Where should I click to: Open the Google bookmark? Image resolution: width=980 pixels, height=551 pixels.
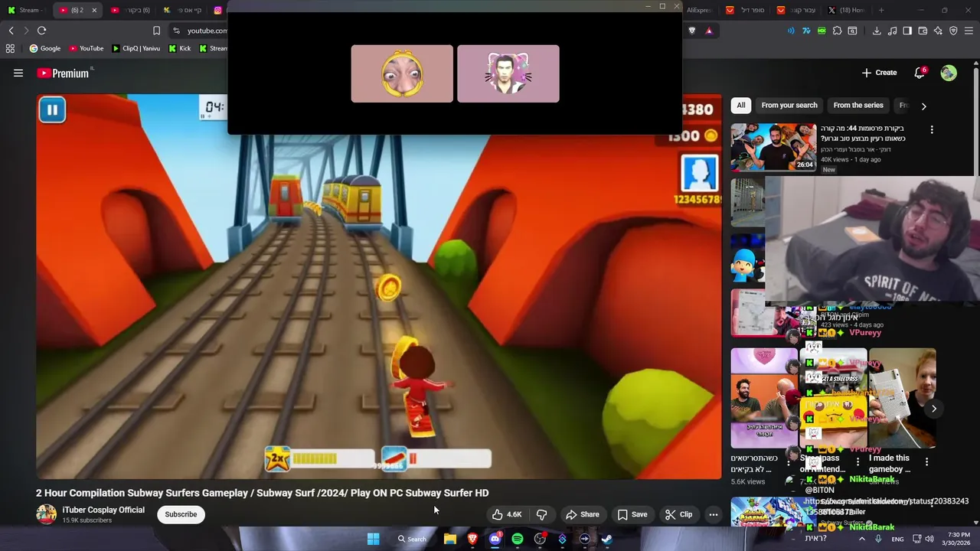click(x=44, y=48)
